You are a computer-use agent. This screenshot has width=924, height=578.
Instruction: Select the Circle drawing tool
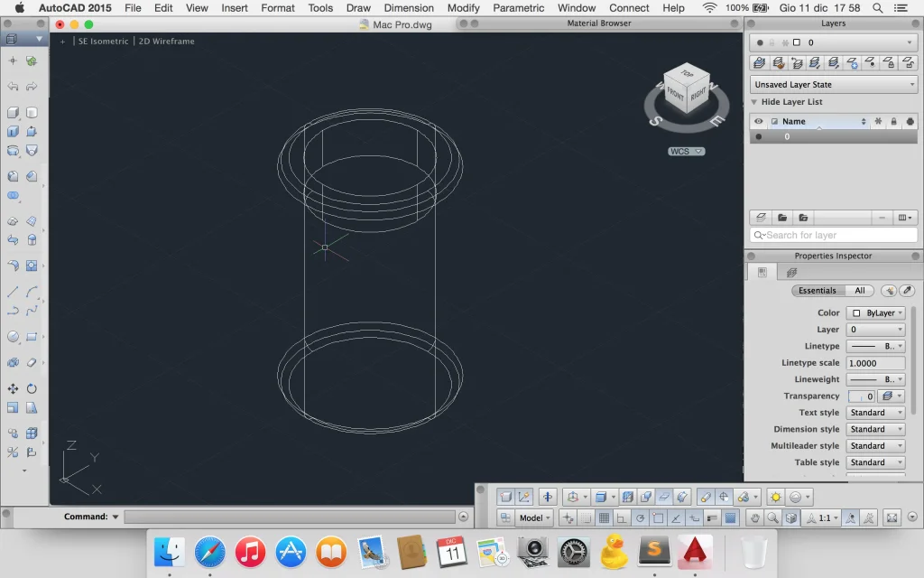pyautogui.click(x=13, y=336)
